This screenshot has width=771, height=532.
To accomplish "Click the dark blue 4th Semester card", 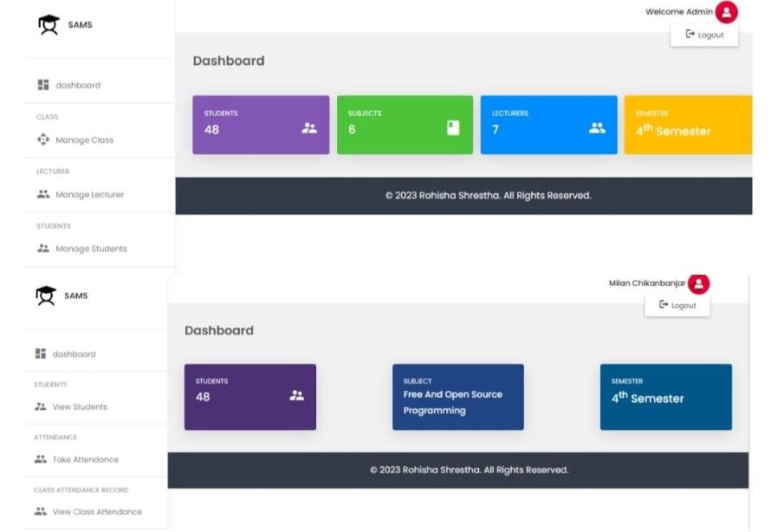I will coord(665,397).
